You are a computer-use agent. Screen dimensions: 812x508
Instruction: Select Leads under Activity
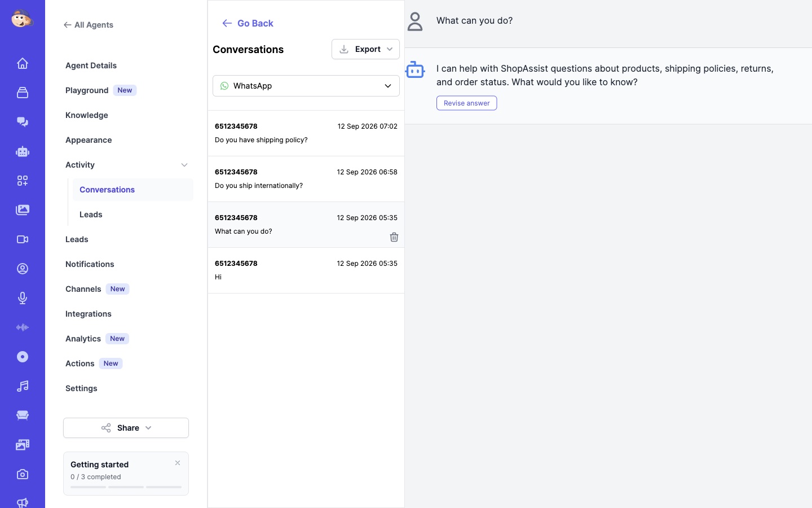click(x=91, y=214)
